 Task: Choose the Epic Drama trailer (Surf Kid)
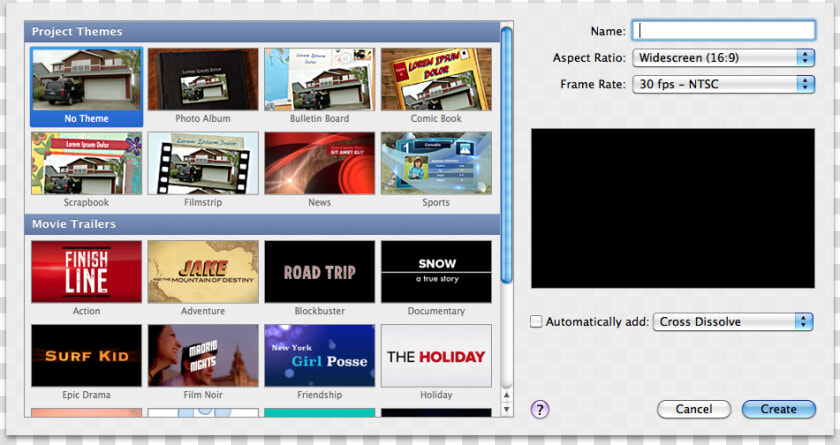click(86, 356)
